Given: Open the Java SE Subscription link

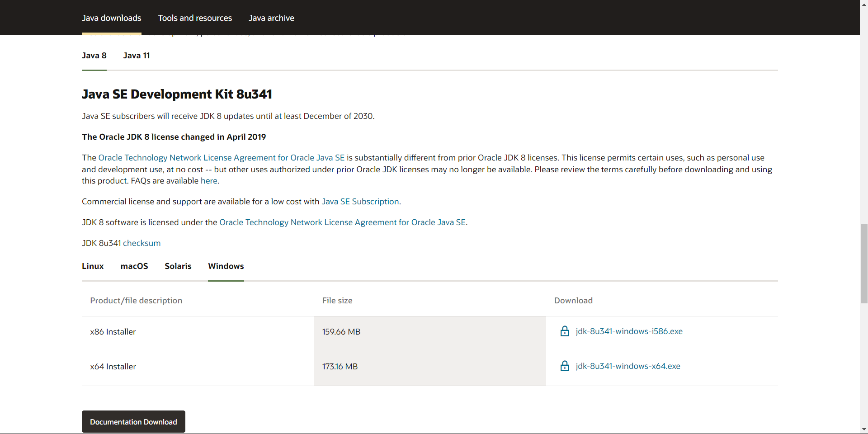Looking at the screenshot, I should coord(360,202).
